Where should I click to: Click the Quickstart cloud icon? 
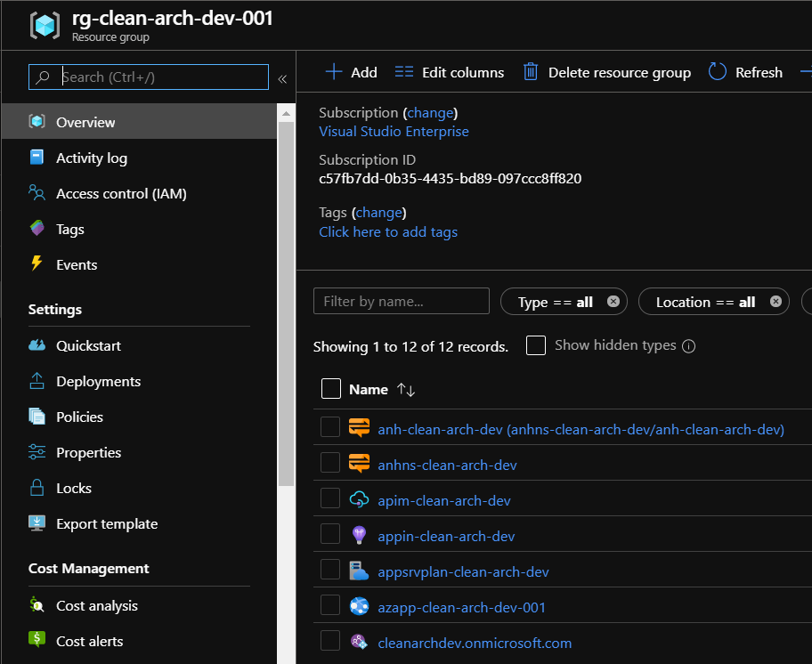pos(37,344)
